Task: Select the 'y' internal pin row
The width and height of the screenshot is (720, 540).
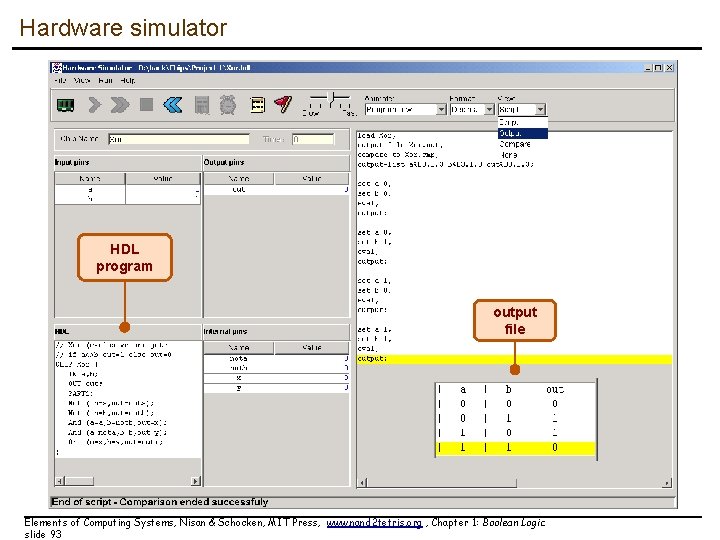Action: tap(276, 388)
